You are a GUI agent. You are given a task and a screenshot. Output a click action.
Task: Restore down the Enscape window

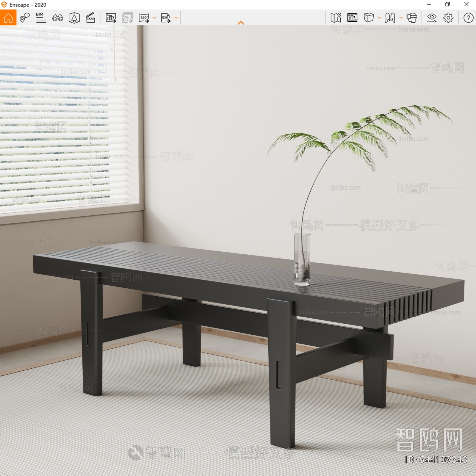pyautogui.click(x=447, y=4)
